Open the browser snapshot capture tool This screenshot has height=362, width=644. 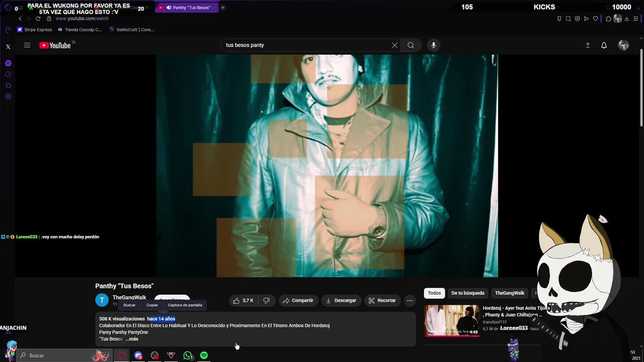click(x=568, y=19)
